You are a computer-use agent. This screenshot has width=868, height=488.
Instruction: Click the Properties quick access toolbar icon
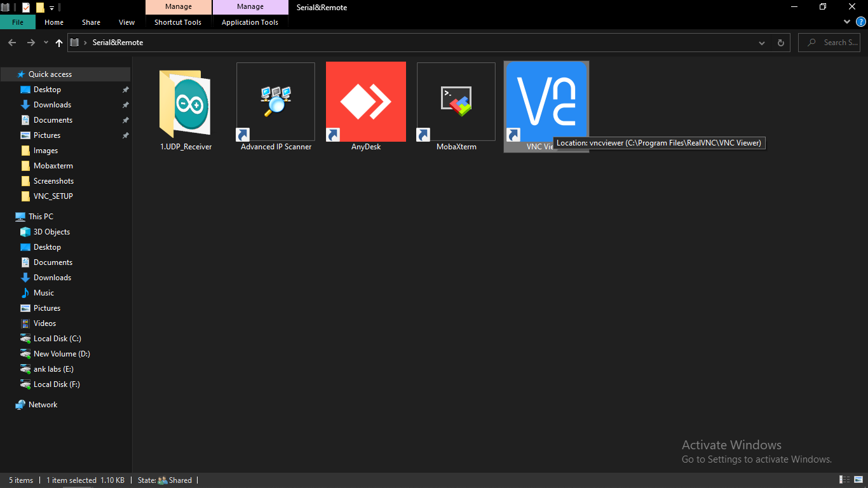coord(25,8)
